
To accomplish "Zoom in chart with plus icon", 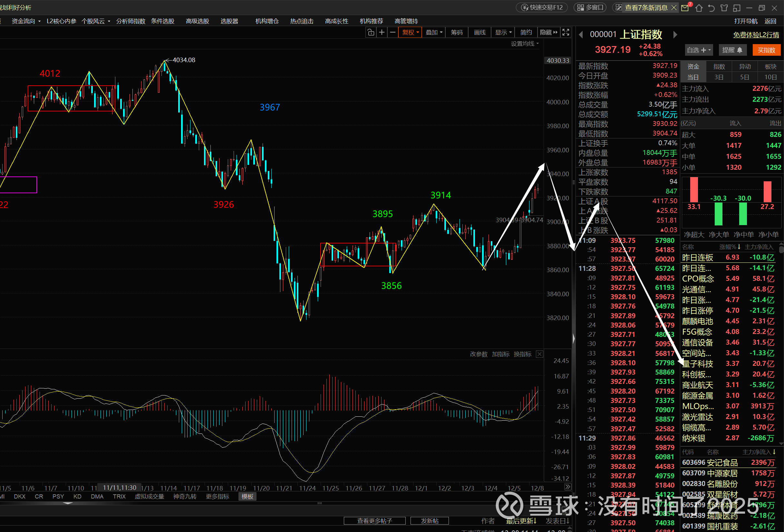I will pyautogui.click(x=382, y=33).
